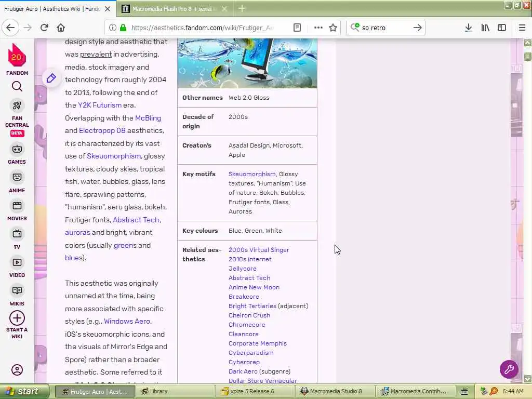The width and height of the screenshot is (532, 399).
Task: Open the Wikis section in sidebar
Action: pos(17,296)
